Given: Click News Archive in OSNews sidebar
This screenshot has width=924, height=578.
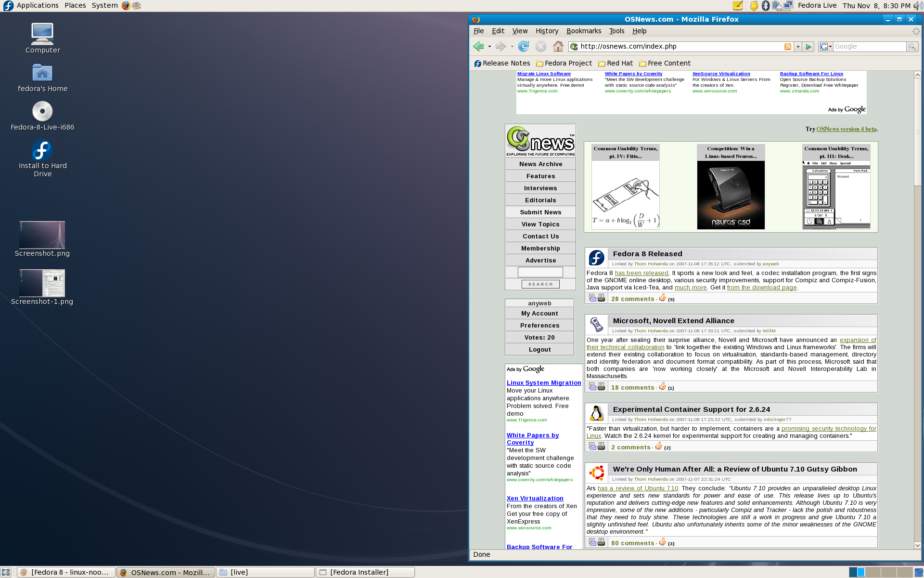Looking at the screenshot, I should (540, 164).
